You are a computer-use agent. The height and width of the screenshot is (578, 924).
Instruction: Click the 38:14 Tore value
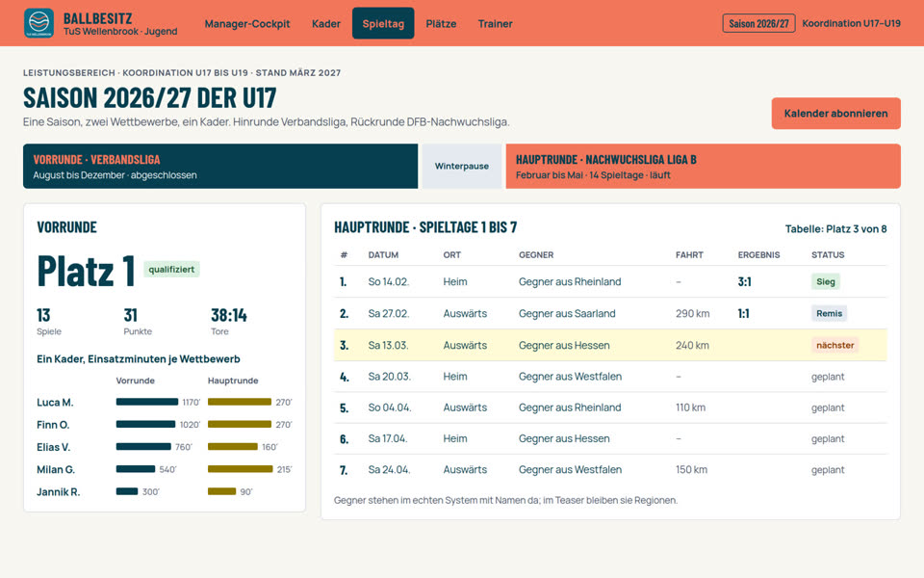229,316
